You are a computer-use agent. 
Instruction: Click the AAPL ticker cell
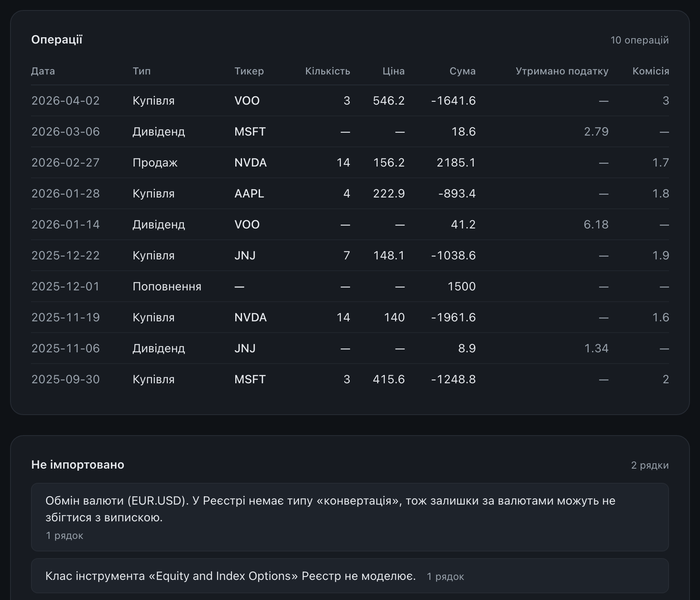pos(249,194)
